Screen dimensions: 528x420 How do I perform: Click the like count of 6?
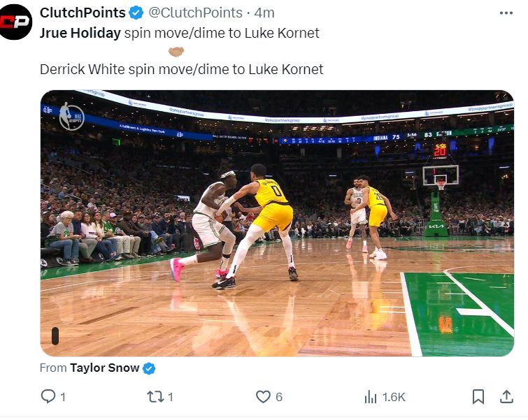279,397
